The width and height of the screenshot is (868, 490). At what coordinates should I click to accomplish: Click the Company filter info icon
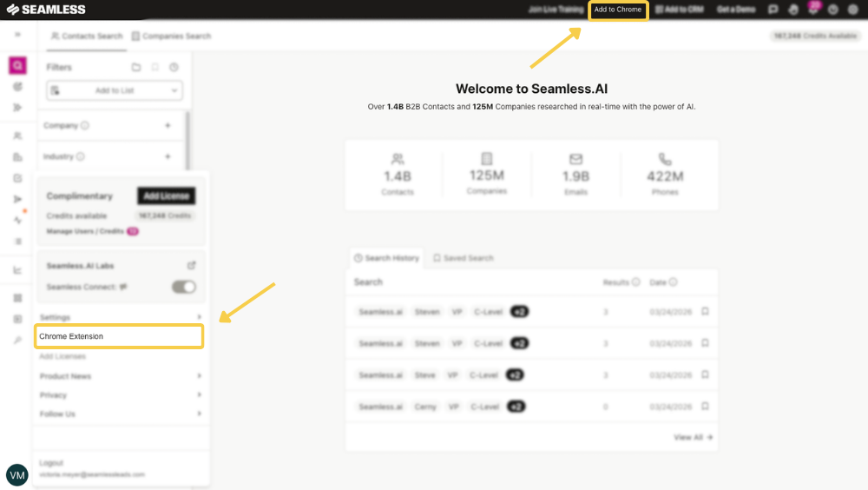click(85, 125)
